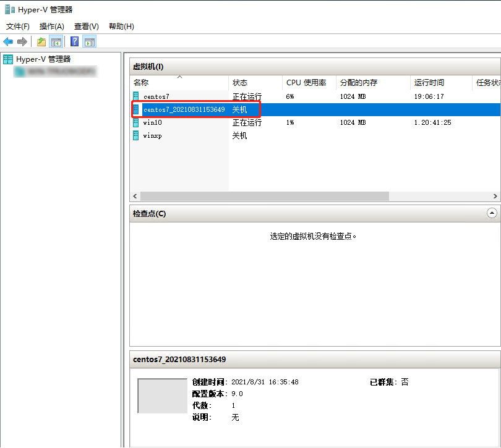Click 关机 status of winxp
The width and height of the screenshot is (501, 448).
239,136
